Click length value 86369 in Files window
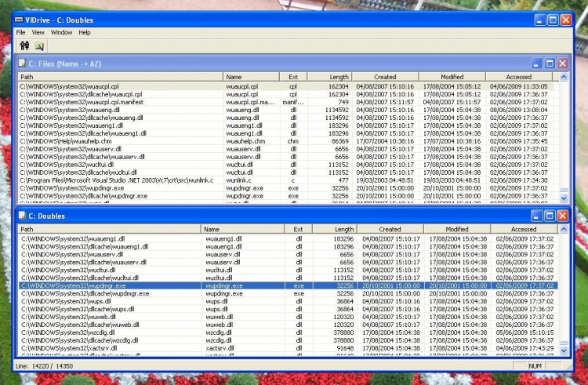The height and width of the screenshot is (385, 588). pos(340,141)
